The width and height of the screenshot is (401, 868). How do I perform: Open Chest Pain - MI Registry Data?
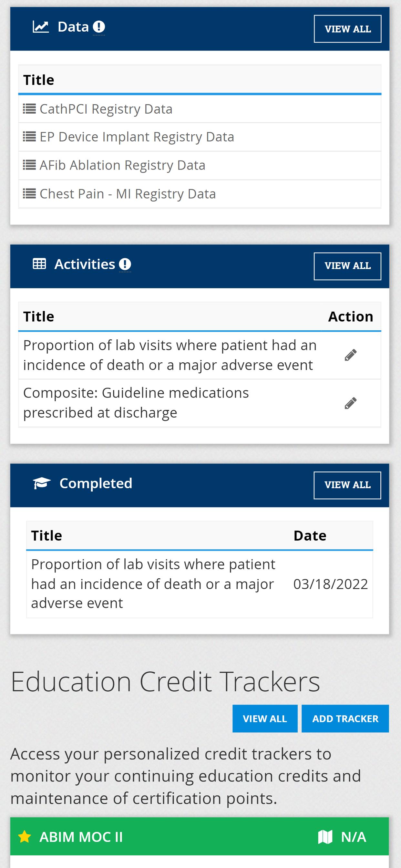pos(128,194)
